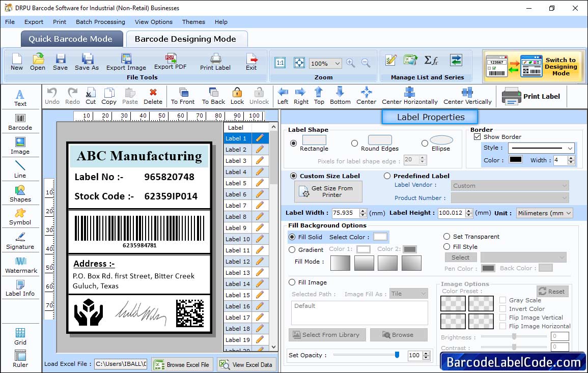Select the Line drawing tool
Image resolution: width=588 pixels, height=373 pixels.
pos(20,170)
